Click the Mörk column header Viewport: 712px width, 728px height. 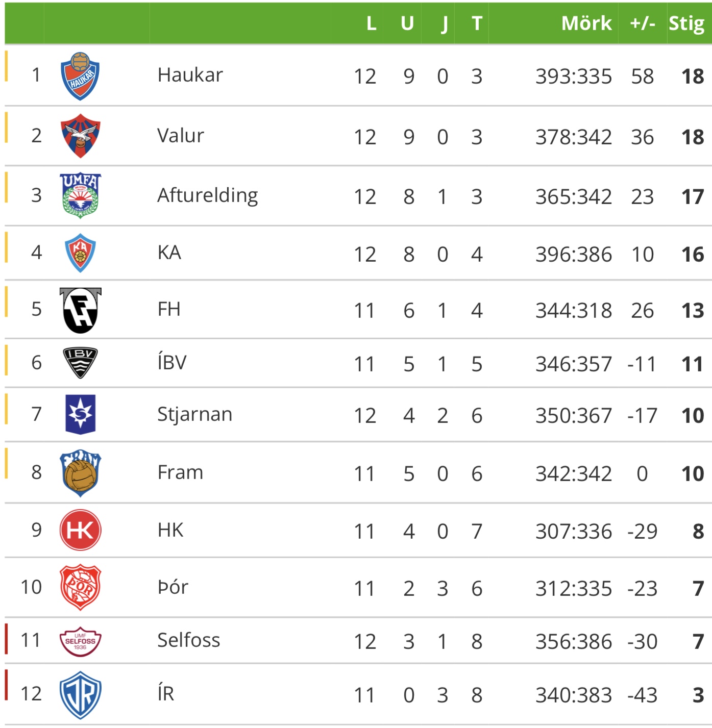coord(586,23)
